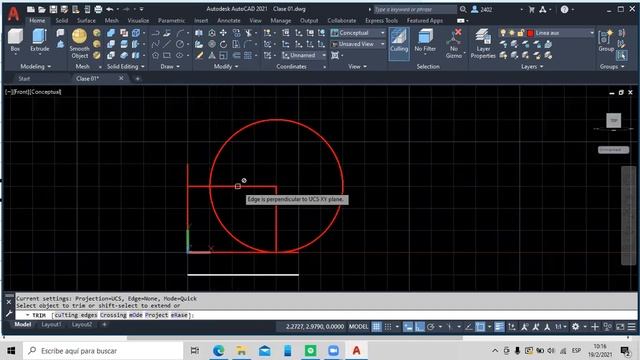Expand the Layers panel
This screenshot has height=360, width=640.
point(532,66)
